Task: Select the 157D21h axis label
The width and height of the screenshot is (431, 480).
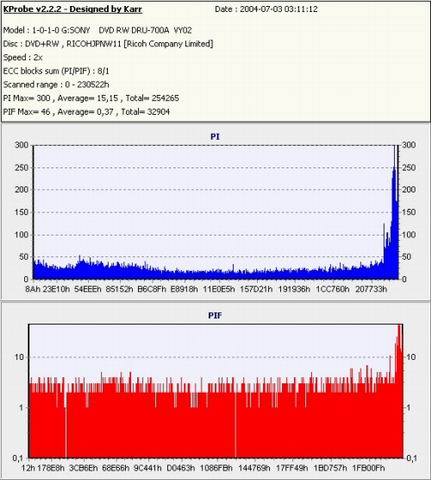Action: pos(256,289)
